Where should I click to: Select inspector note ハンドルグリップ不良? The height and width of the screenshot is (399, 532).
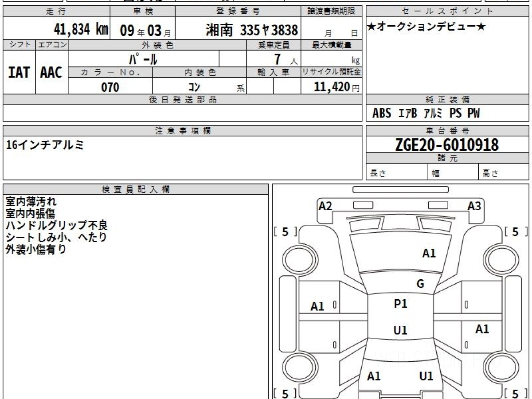coord(56,225)
